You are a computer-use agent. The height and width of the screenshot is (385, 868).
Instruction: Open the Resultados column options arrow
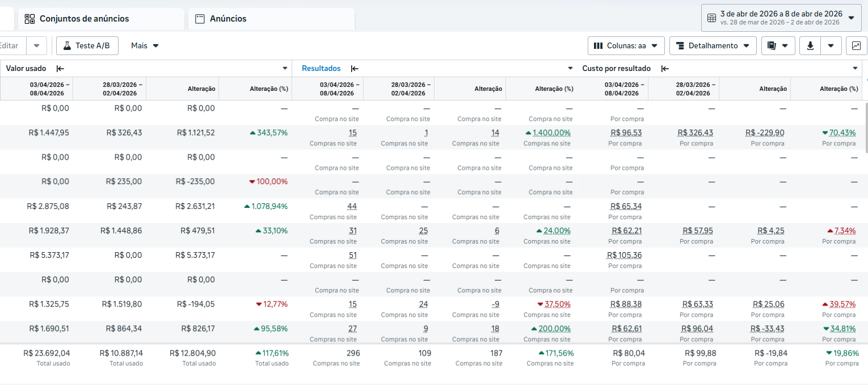571,69
